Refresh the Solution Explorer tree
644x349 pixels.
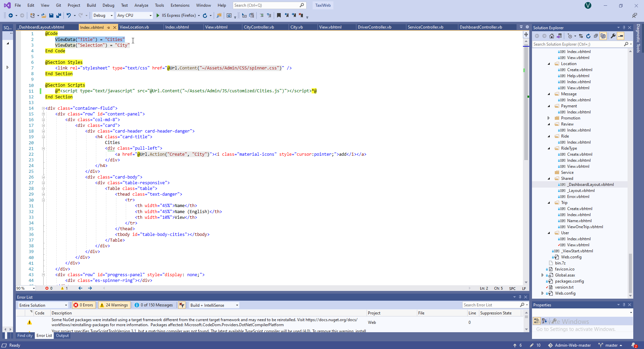click(588, 36)
